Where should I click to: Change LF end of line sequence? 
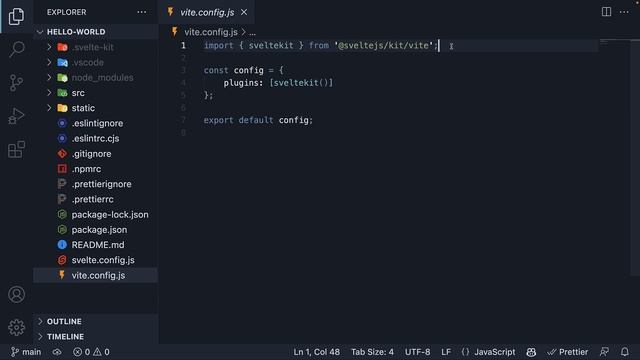click(446, 352)
